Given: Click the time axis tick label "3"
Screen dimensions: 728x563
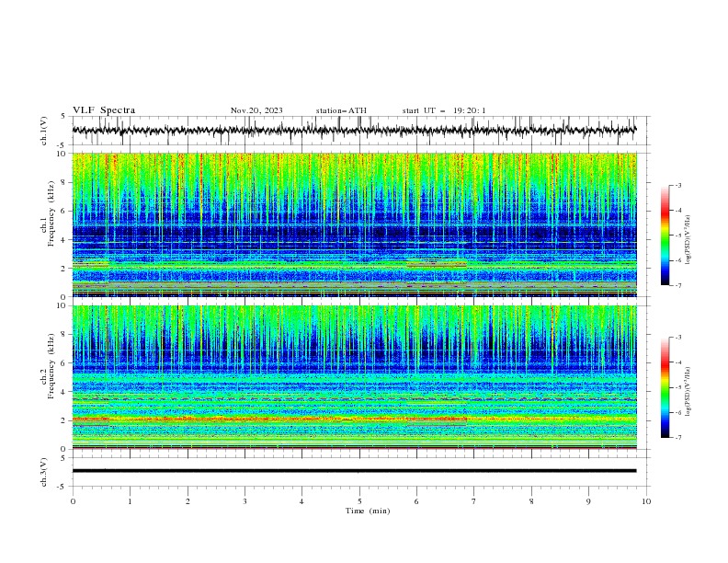Looking at the screenshot, I should [245, 501].
